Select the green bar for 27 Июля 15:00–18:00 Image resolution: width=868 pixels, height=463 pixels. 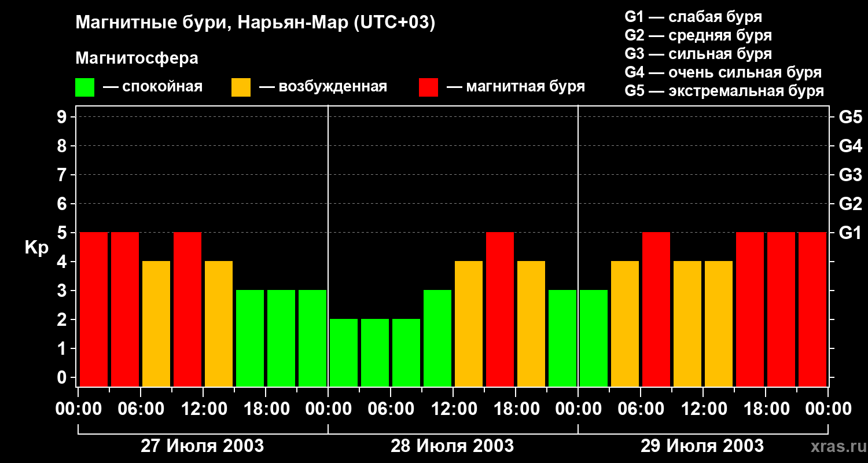coord(250,338)
